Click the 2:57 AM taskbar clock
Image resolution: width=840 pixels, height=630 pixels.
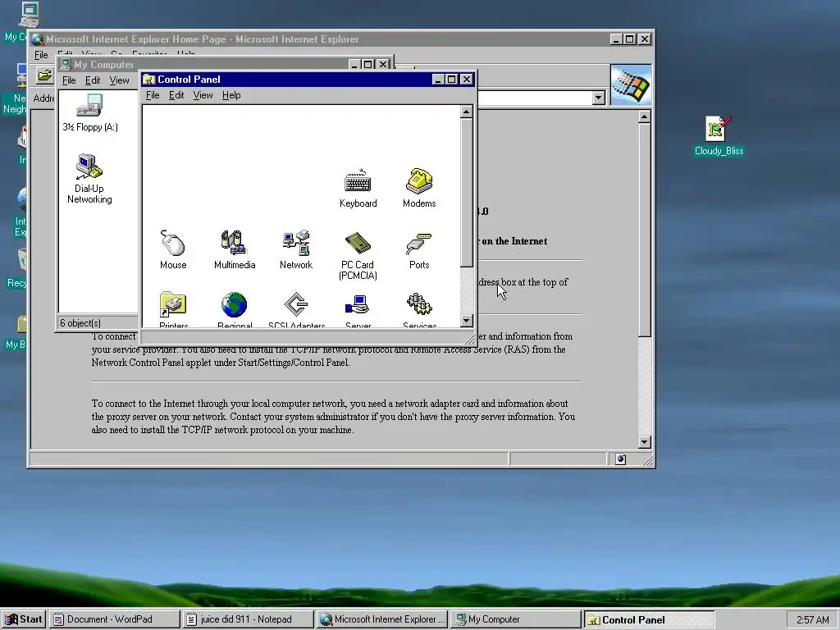click(812, 620)
